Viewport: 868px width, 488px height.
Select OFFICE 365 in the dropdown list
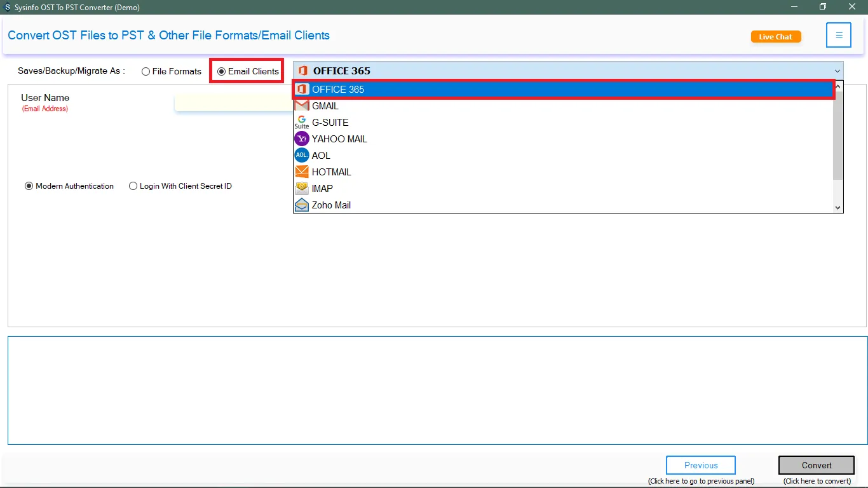[x=563, y=90]
